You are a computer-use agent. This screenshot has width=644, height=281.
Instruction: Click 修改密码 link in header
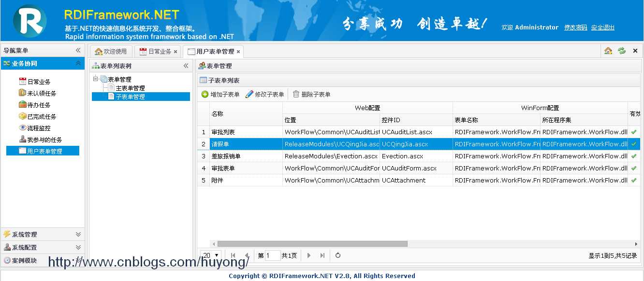(x=575, y=28)
